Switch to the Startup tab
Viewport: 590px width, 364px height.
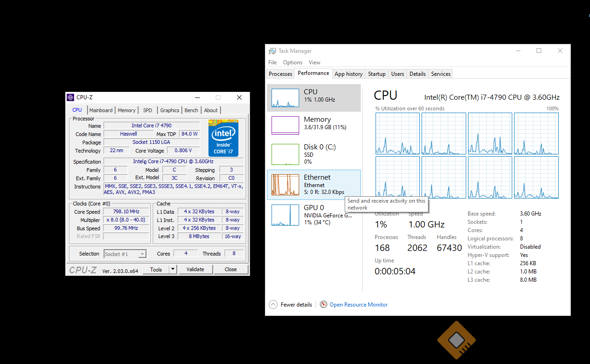(x=376, y=74)
